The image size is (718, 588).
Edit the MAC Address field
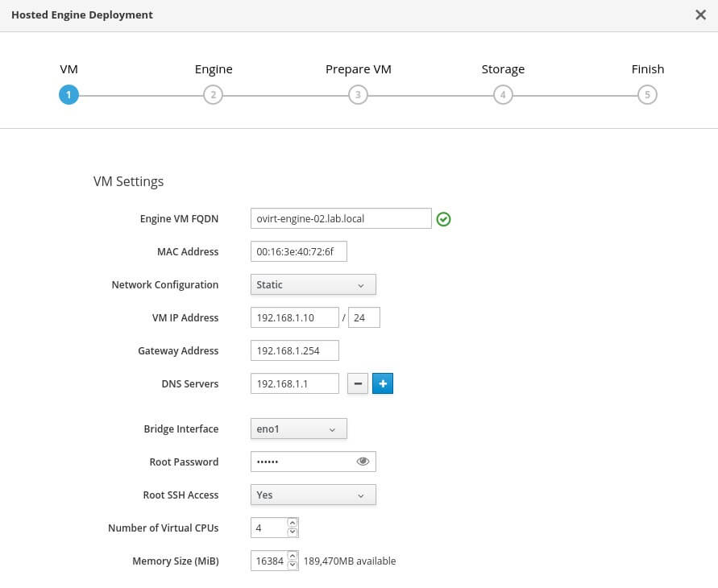point(298,252)
